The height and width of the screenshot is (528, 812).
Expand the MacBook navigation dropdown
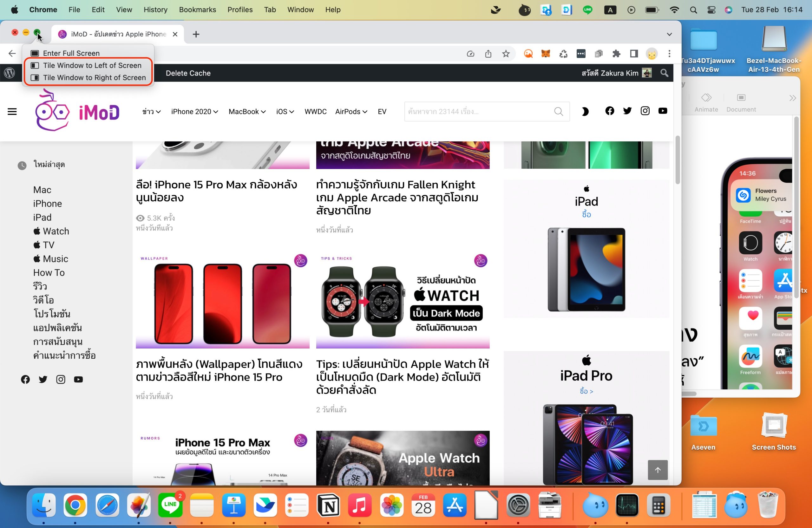[247, 112]
